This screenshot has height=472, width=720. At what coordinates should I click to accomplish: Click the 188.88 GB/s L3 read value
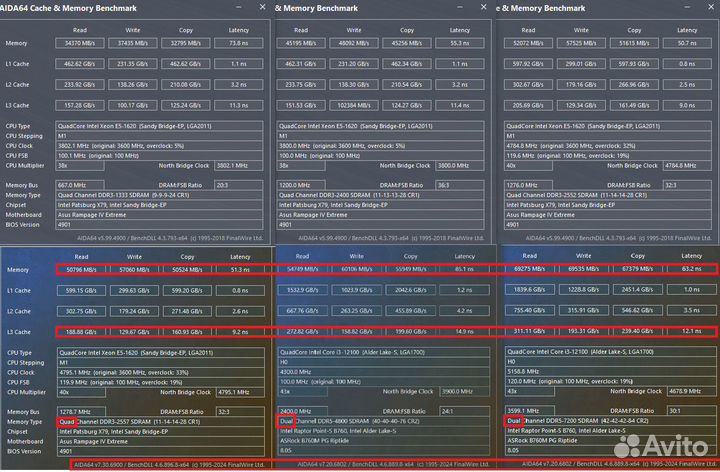point(81,332)
